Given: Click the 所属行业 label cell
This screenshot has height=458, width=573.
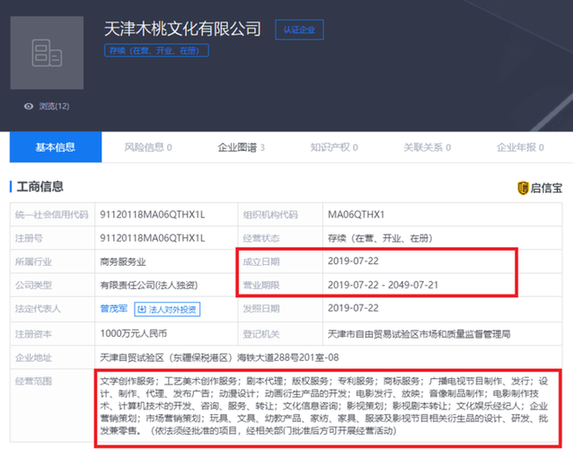Looking at the screenshot, I should (52, 262).
